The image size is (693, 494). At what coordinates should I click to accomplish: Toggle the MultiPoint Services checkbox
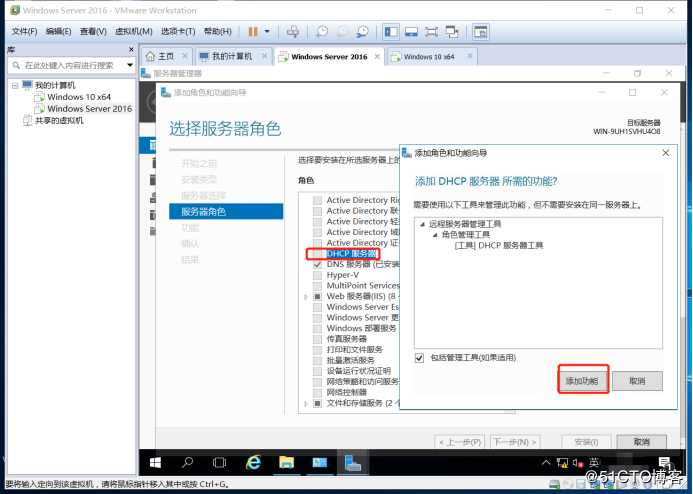(317, 285)
